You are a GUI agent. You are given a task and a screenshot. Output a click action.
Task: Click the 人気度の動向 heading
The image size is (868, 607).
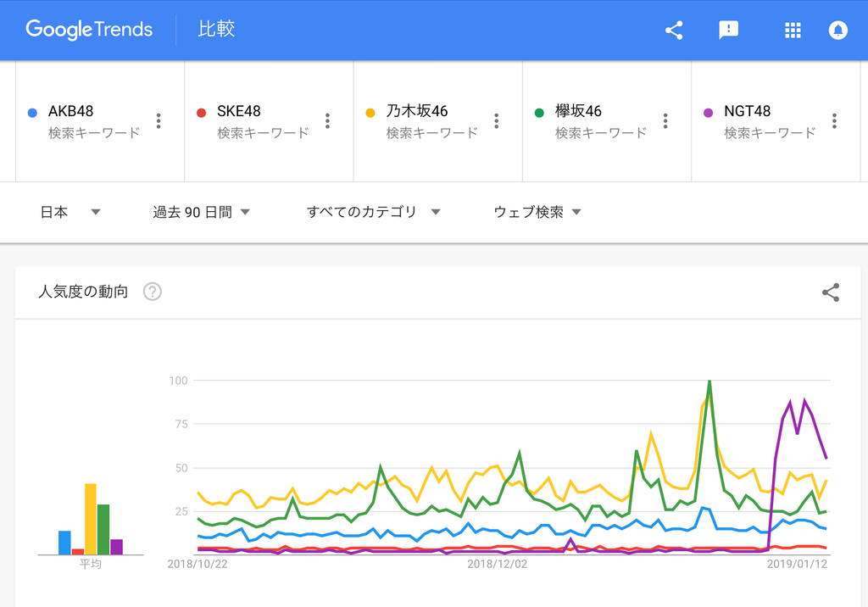(x=83, y=292)
